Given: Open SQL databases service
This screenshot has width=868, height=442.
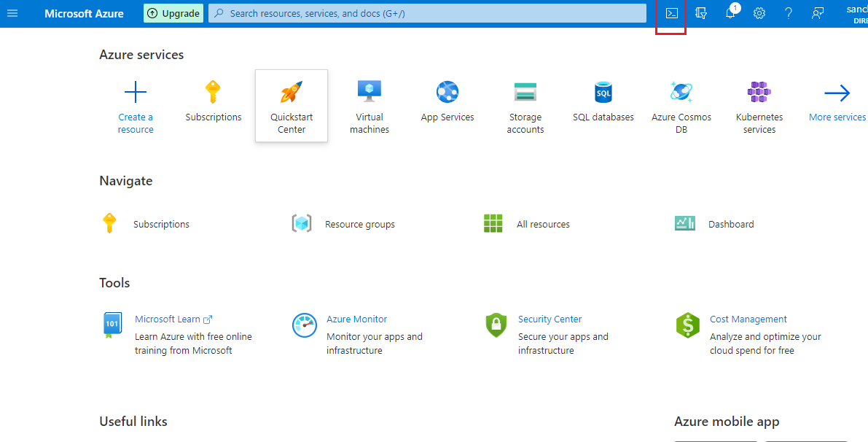Looking at the screenshot, I should (x=603, y=93).
